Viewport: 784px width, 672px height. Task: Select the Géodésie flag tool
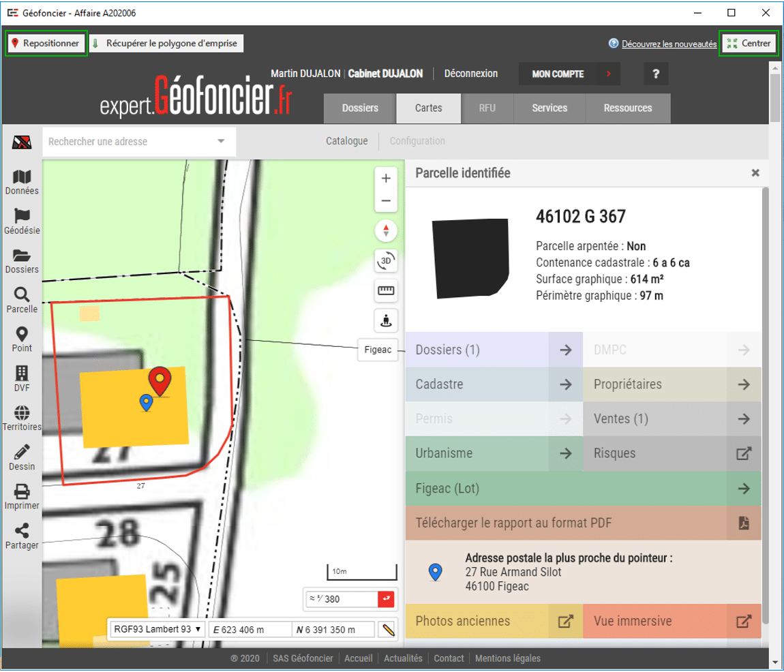click(22, 222)
